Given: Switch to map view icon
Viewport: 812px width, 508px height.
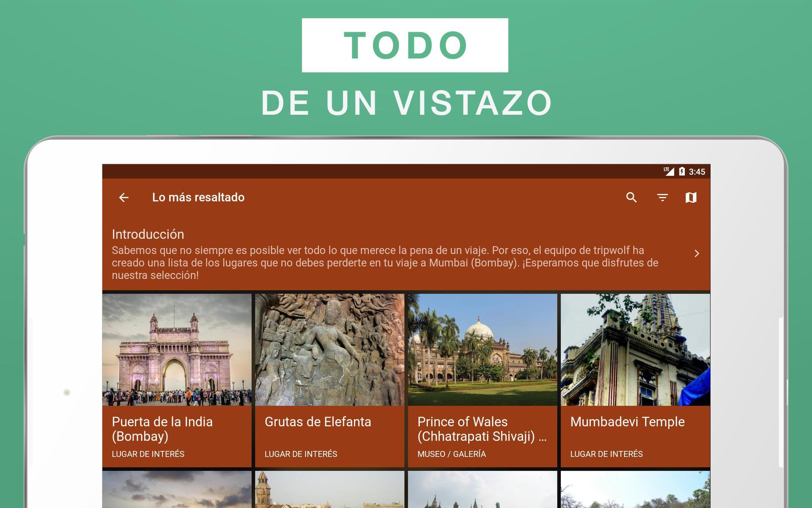Looking at the screenshot, I should point(691,197).
